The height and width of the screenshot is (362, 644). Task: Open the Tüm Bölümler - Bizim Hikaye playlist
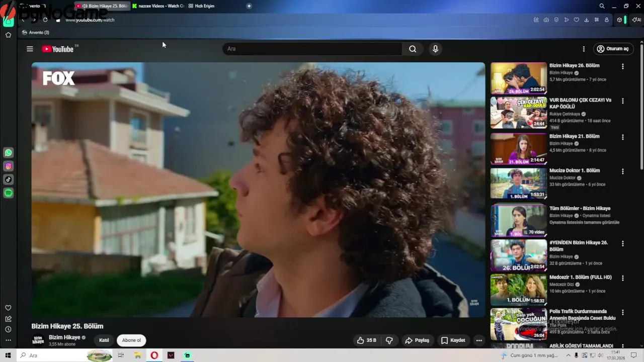click(580, 208)
